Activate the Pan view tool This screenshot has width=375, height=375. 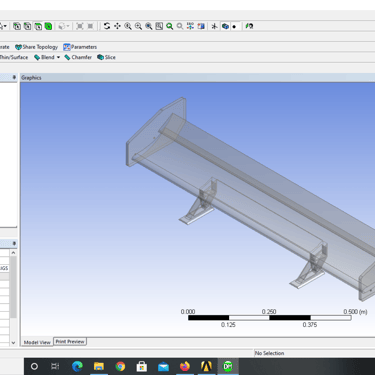[x=117, y=26]
